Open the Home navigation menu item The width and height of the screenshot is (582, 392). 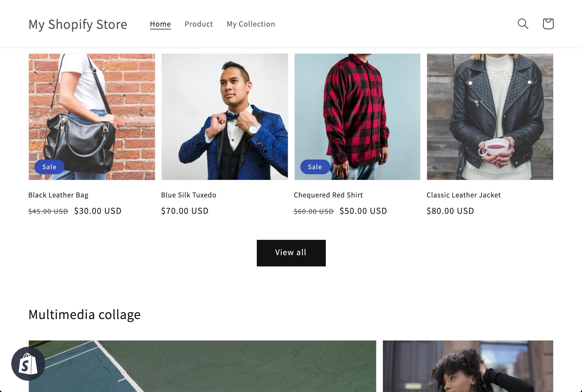160,24
